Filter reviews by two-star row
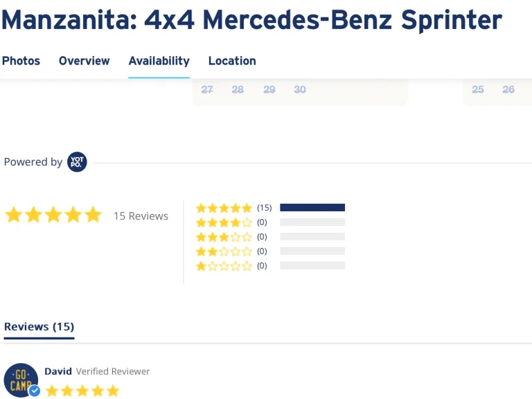This screenshot has height=399, width=532. tap(224, 251)
